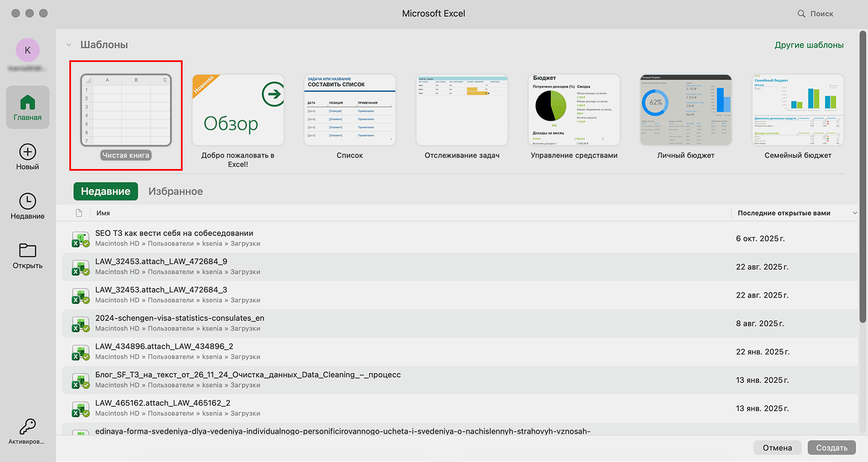This screenshot has height=462, width=868.
Task: Click the Excel file icon for SEO ТЗ document
Action: pos(81,239)
